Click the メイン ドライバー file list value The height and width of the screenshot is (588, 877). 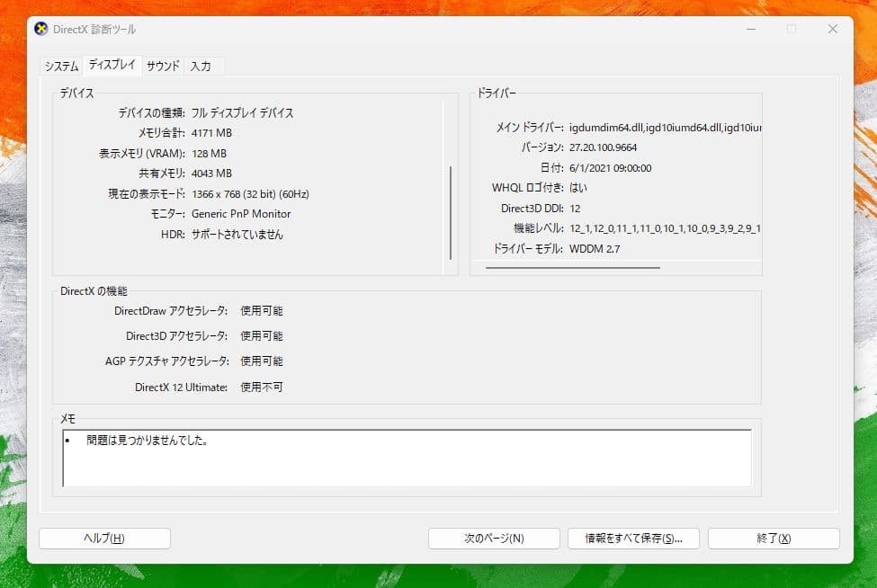(665, 127)
